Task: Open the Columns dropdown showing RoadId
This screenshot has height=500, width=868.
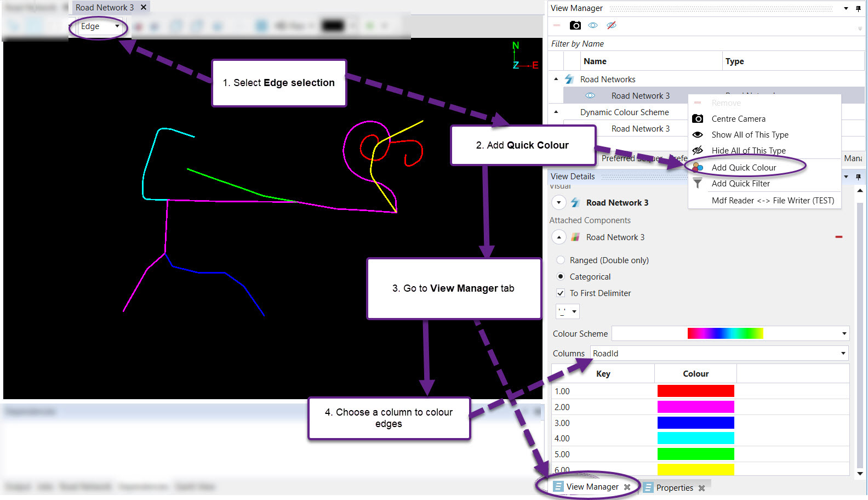Action: [843, 354]
